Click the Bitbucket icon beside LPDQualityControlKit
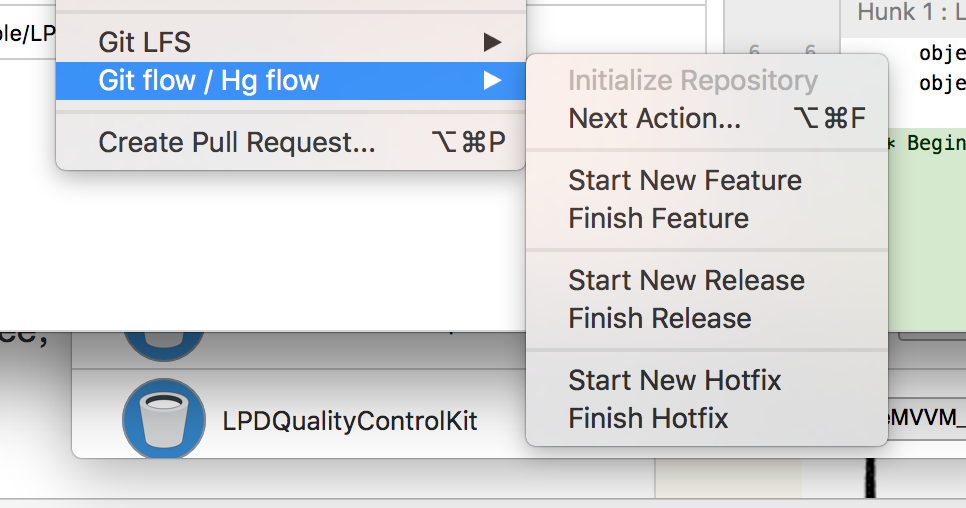This screenshot has height=508, width=966. click(163, 420)
